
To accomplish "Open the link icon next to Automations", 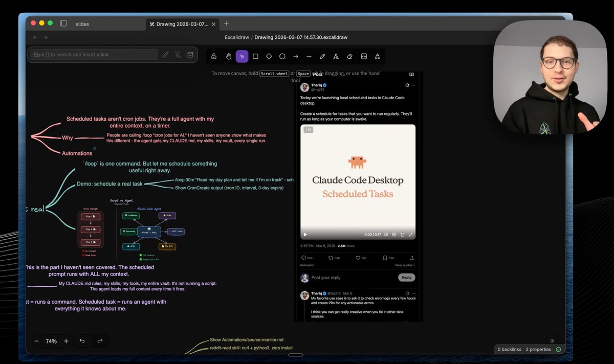I will [94, 149].
